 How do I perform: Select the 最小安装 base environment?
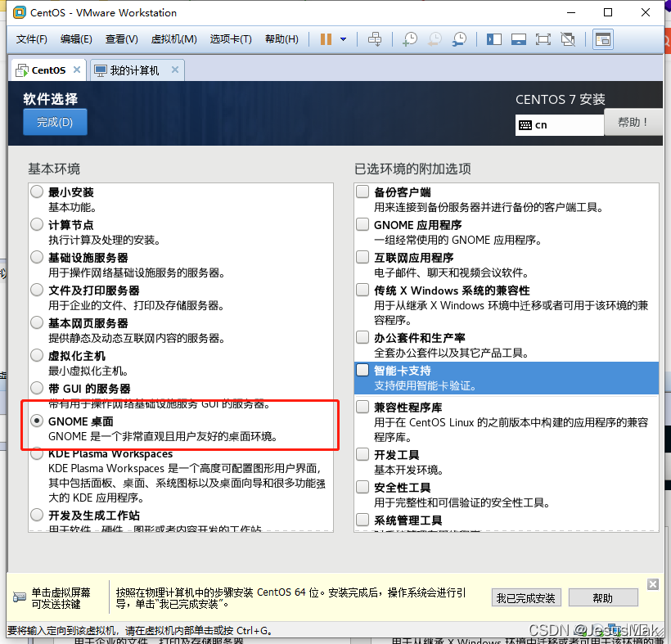(x=36, y=191)
